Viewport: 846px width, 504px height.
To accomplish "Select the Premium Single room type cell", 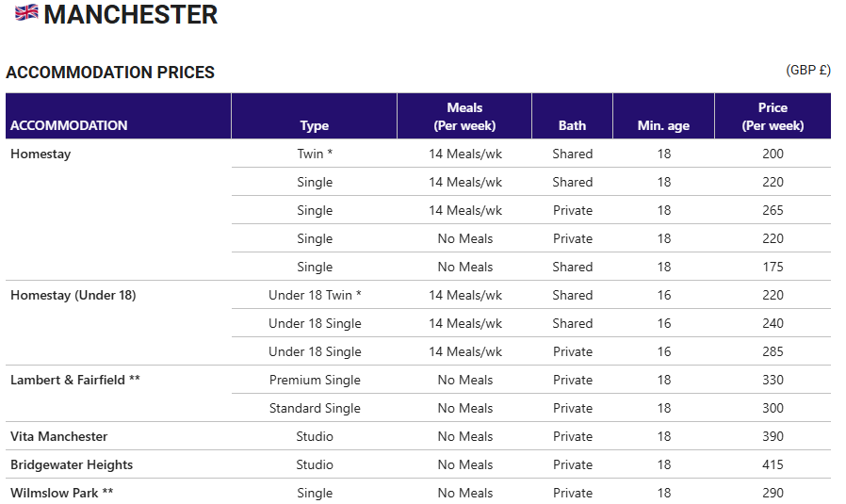I will coord(315,380).
